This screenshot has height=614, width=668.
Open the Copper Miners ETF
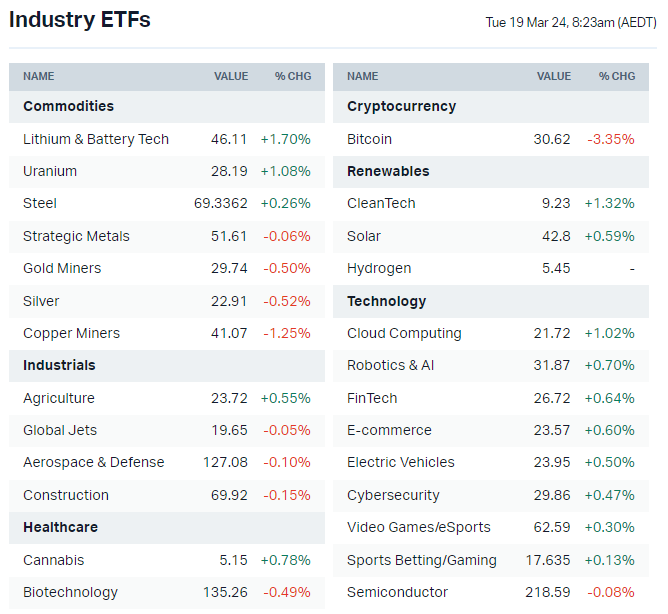point(71,333)
